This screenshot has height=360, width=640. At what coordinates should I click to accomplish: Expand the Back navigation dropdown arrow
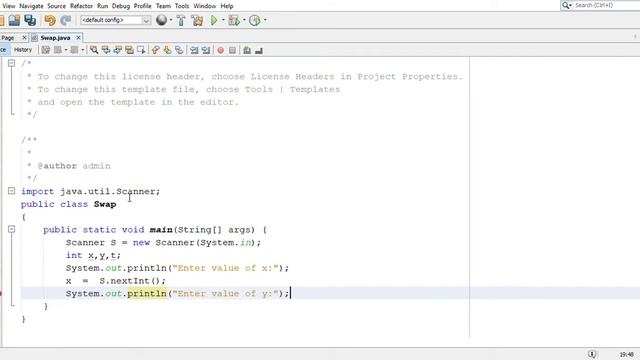point(66,50)
